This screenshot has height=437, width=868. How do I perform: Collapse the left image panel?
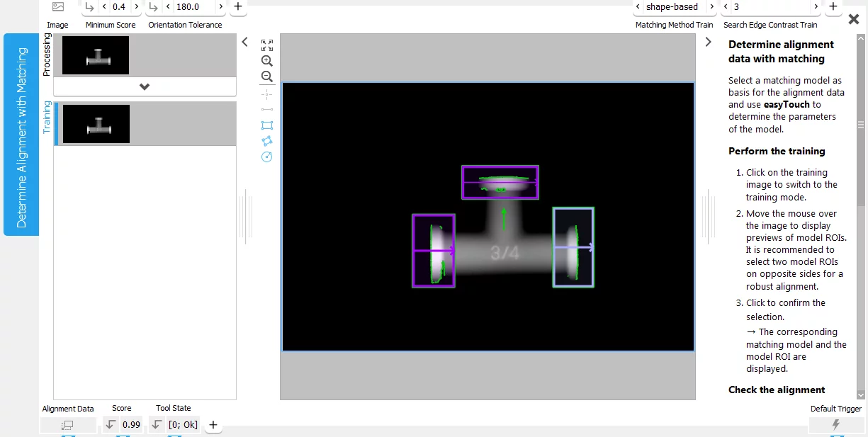coord(244,42)
